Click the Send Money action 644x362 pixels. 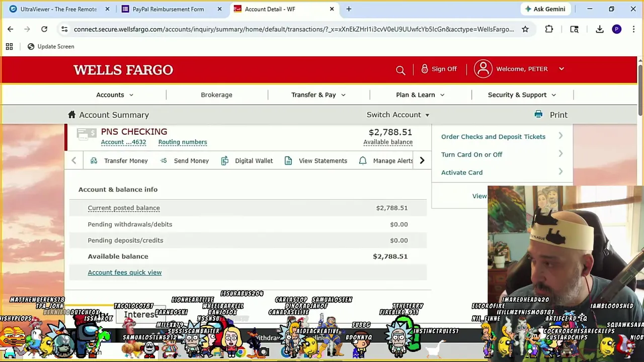pos(184,160)
